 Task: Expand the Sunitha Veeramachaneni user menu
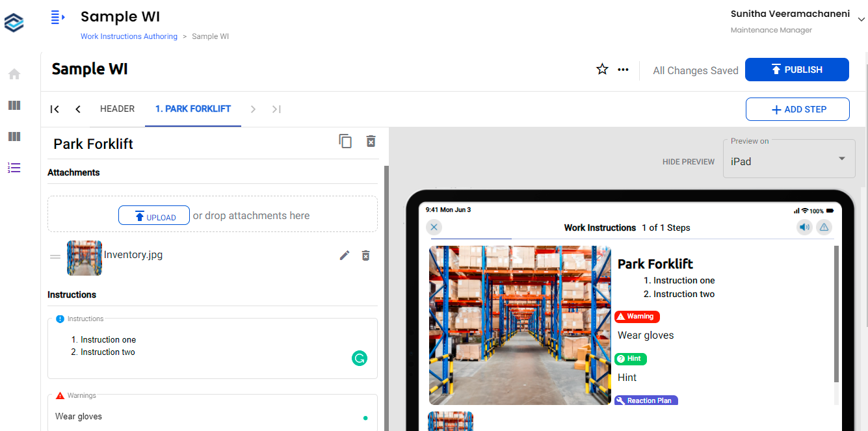861,20
